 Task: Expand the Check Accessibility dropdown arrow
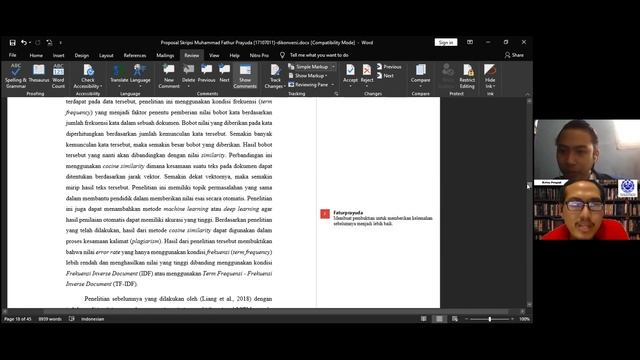click(101, 87)
